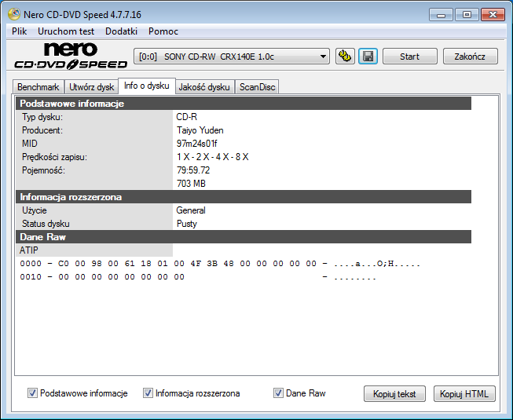This screenshot has width=513, height=420.
Task: Click the Prędkości zapisu label
Action: pos(54,157)
